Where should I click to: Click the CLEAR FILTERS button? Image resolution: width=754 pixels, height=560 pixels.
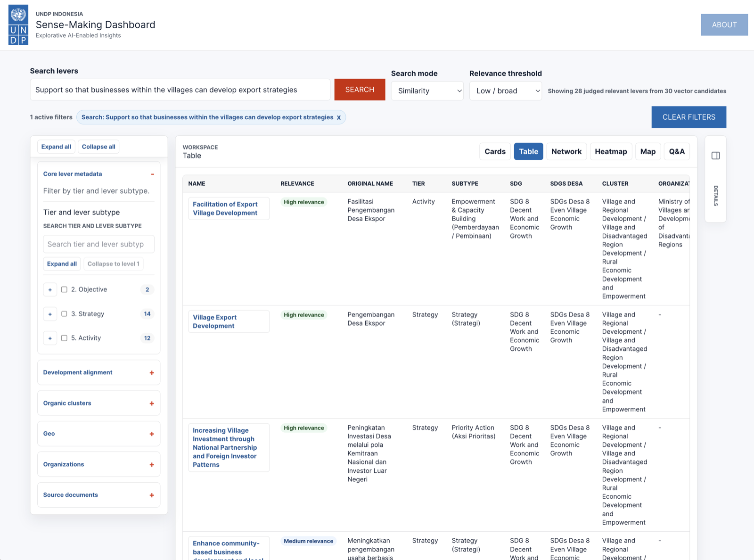pos(688,117)
